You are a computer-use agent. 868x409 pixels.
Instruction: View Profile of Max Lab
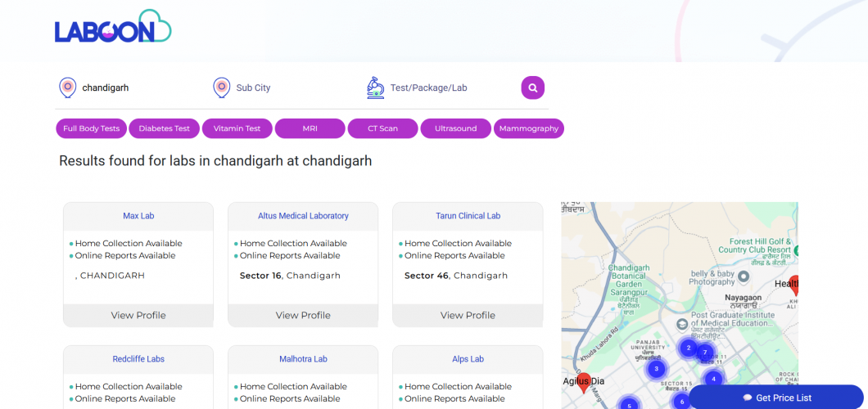138,315
